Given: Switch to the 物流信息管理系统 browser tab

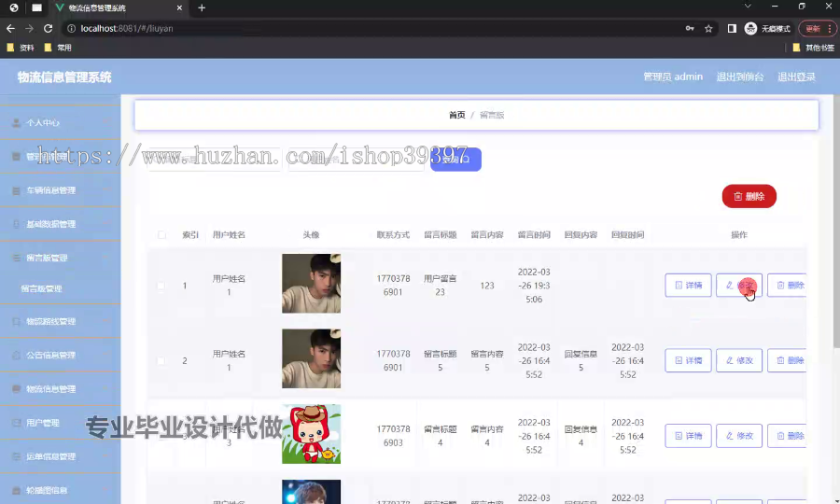Looking at the screenshot, I should tap(118, 7).
